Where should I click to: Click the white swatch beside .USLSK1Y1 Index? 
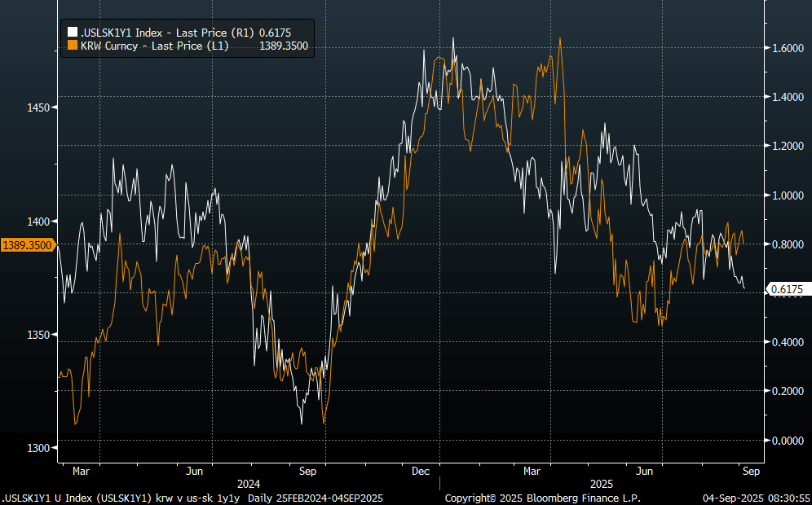(72, 32)
